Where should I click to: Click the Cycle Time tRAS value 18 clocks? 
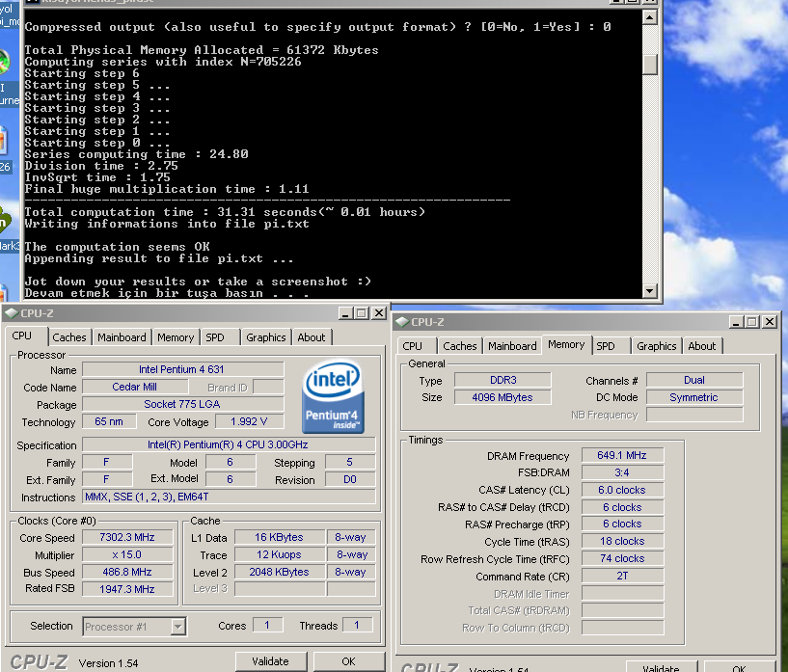coord(622,541)
